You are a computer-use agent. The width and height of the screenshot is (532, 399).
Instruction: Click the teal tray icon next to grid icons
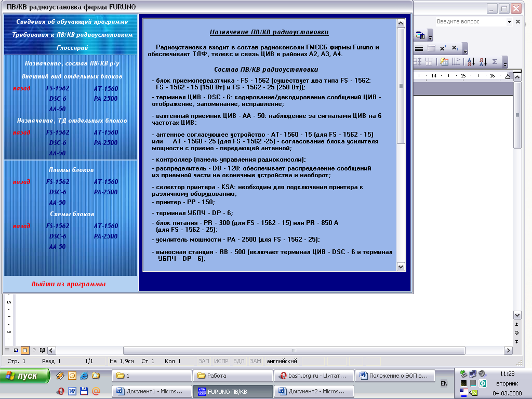tap(483, 383)
